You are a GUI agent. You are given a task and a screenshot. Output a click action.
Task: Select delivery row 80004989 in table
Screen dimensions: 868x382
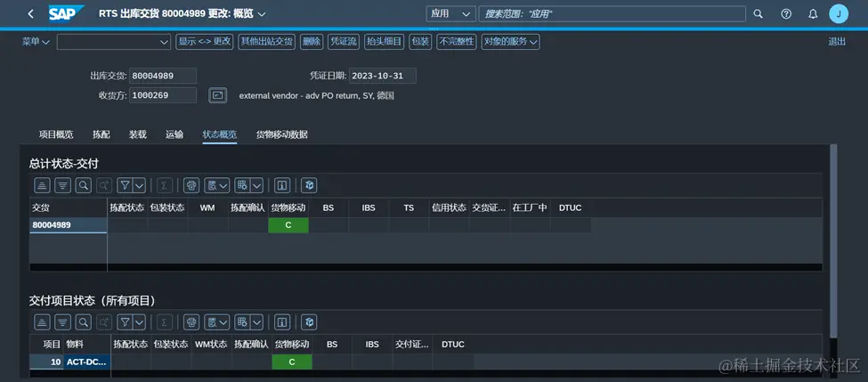[x=68, y=224]
